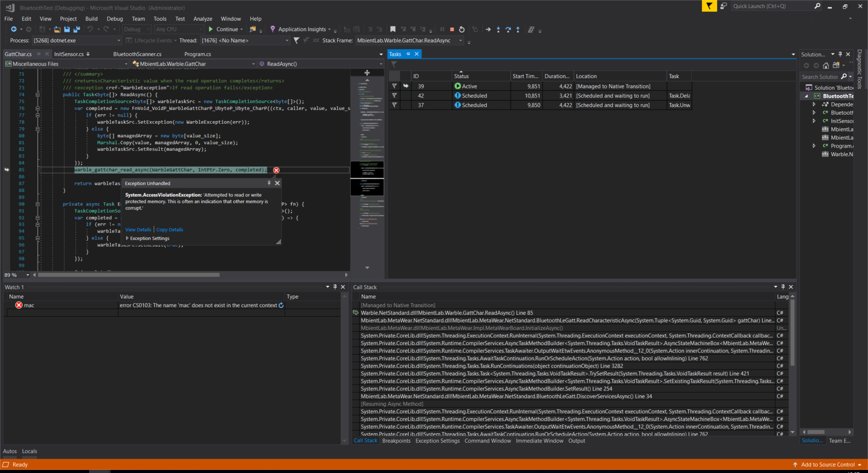Switch to the Program.cs editor tab
The image size is (868, 473).
(x=198, y=54)
